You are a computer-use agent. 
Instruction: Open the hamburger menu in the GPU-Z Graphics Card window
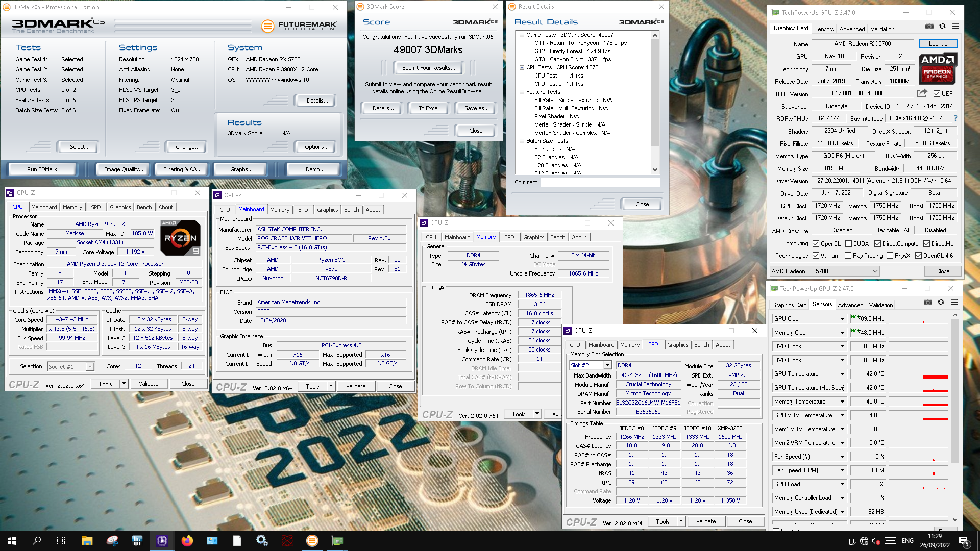pyautogui.click(x=955, y=26)
